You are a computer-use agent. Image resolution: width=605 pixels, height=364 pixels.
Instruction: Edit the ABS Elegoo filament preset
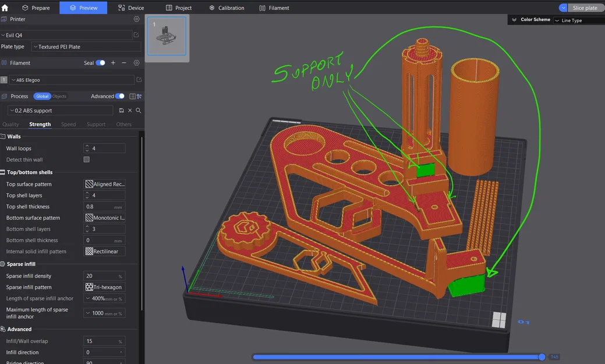coord(139,80)
